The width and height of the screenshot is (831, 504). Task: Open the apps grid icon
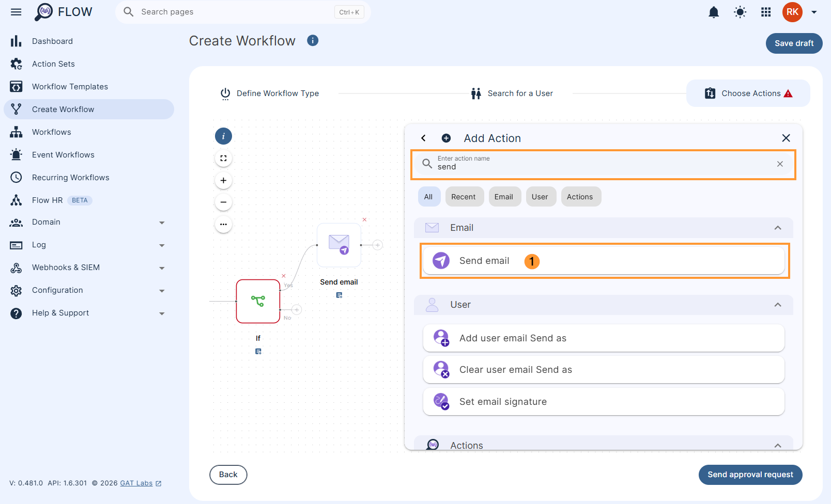point(766,12)
